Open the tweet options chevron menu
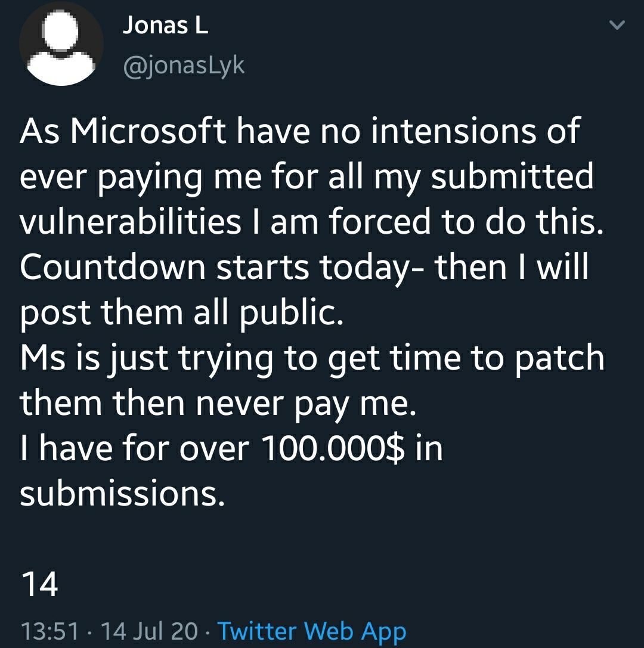 coord(617,25)
